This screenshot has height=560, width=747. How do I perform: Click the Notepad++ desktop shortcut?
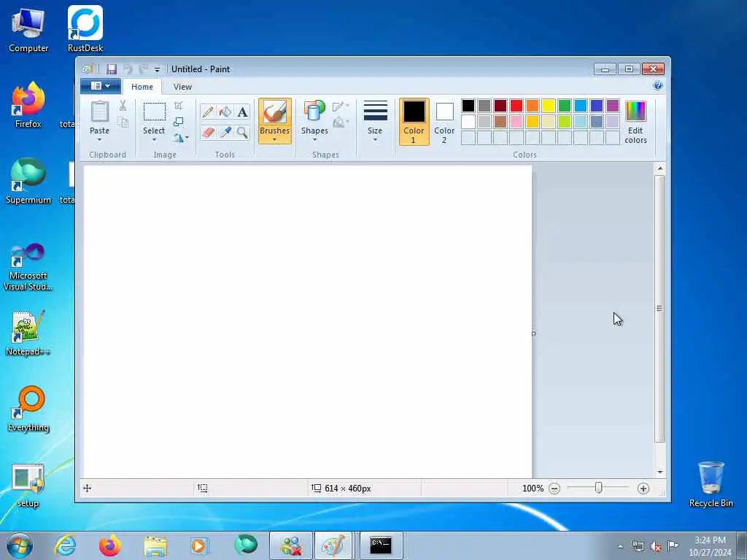(x=28, y=332)
